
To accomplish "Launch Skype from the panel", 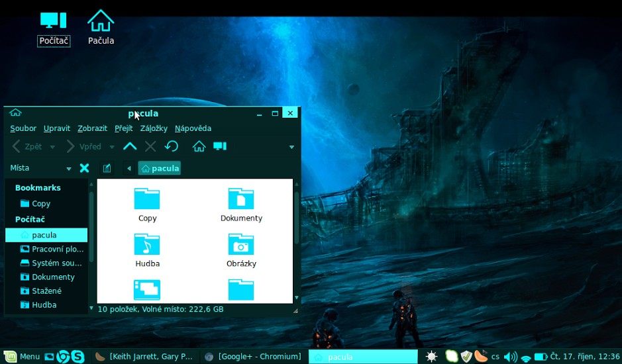I will (78, 357).
